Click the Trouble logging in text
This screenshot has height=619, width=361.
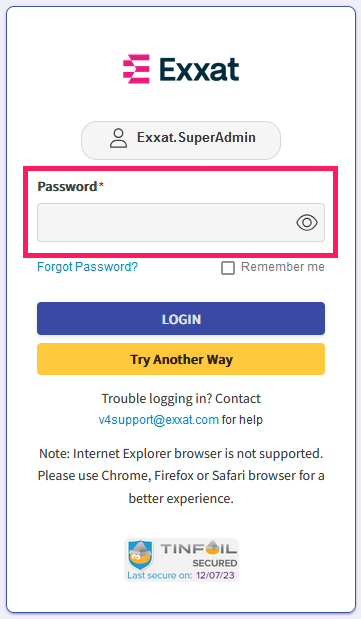[x=181, y=399]
